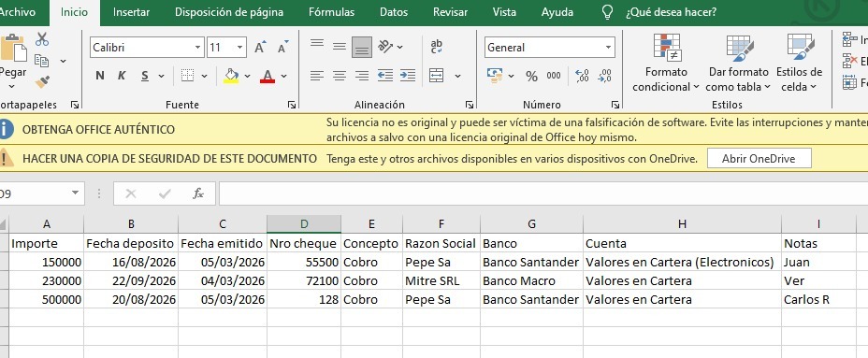868x358 pixels.
Task: Switch to the Datos tab
Action: pos(394,12)
